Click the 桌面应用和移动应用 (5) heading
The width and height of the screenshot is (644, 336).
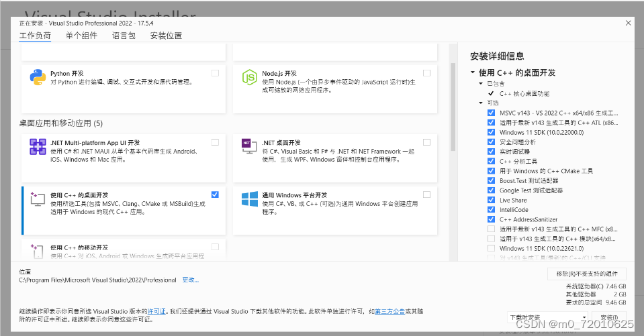tap(61, 123)
